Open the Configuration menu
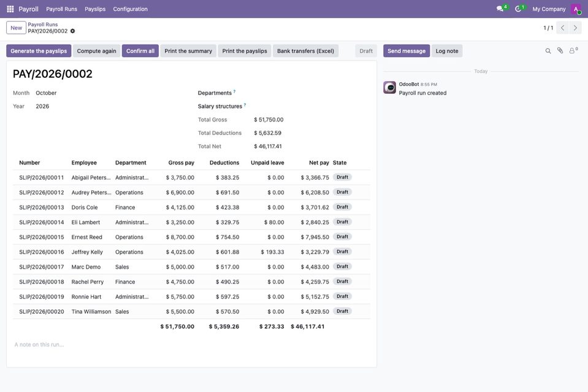Viewport: 588px width, 392px height. (x=130, y=9)
